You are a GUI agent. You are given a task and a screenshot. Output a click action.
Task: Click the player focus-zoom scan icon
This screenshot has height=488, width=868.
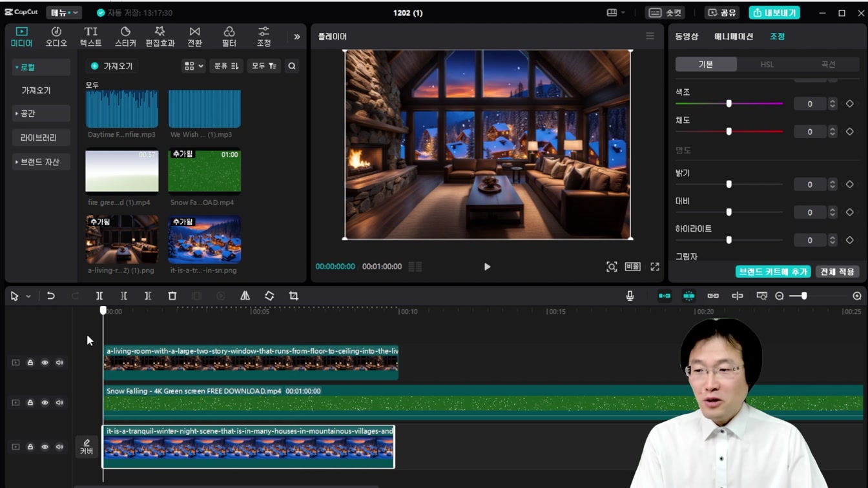point(612,267)
